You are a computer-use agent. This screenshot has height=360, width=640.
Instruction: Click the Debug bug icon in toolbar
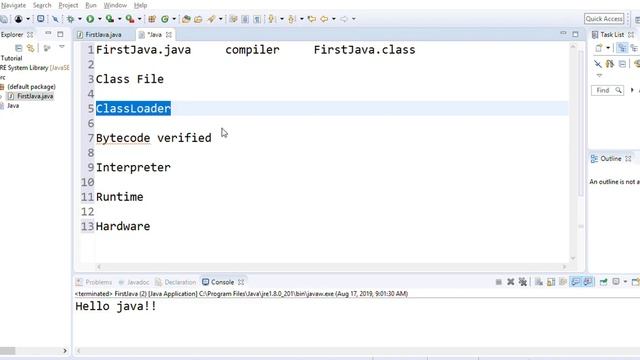tap(71, 19)
